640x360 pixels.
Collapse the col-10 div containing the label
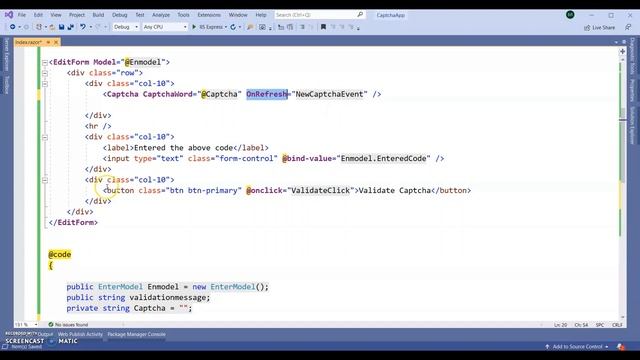click(x=45, y=138)
